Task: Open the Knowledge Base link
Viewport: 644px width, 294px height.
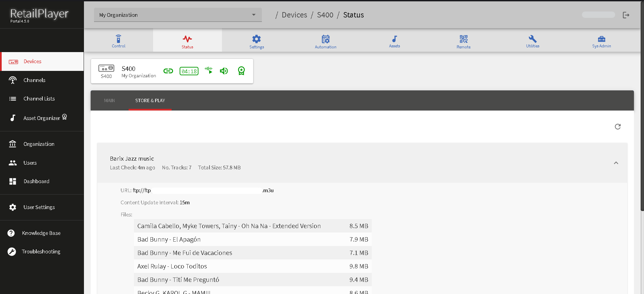Action: pyautogui.click(x=41, y=233)
